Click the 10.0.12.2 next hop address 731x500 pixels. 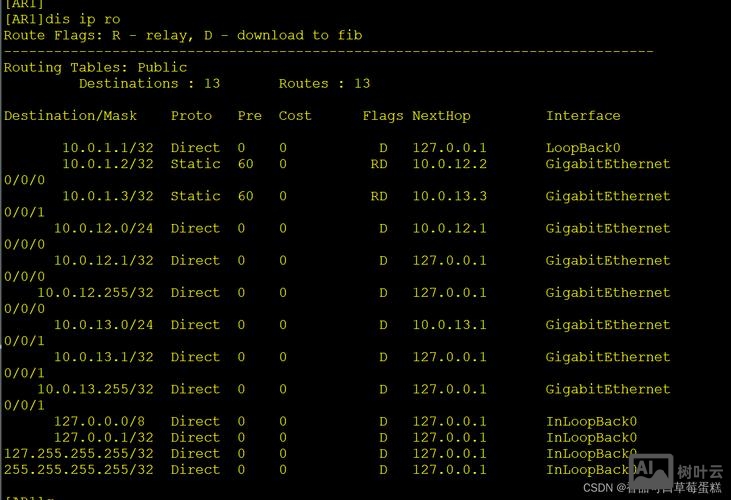pyautogui.click(x=450, y=164)
